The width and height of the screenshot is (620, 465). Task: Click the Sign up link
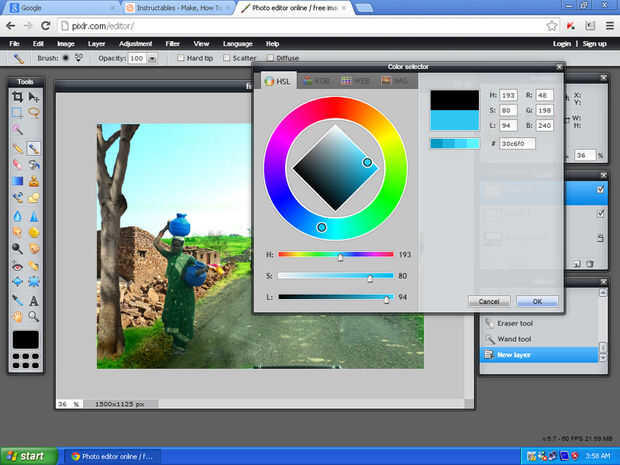click(x=594, y=44)
